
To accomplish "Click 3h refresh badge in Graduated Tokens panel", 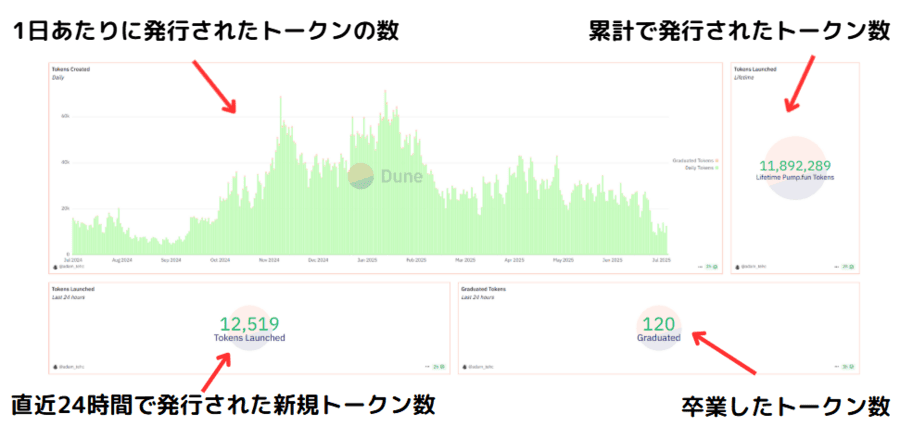I will tap(848, 366).
